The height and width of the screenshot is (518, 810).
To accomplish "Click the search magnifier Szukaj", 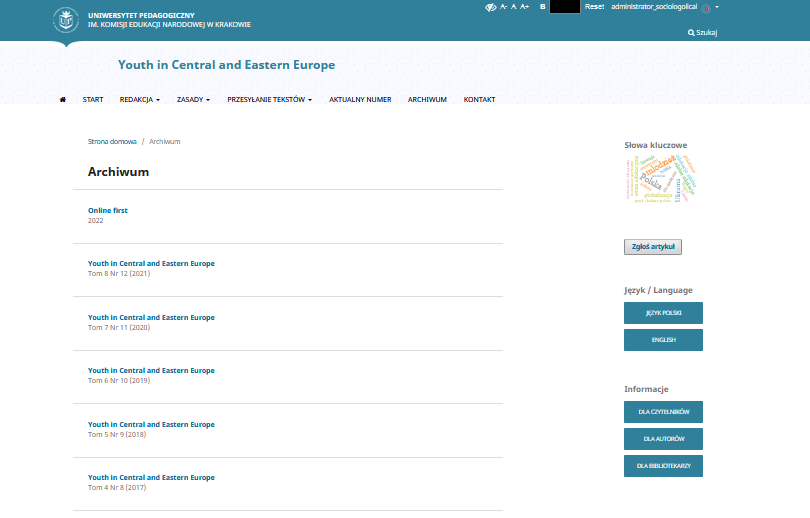I will coord(702,32).
